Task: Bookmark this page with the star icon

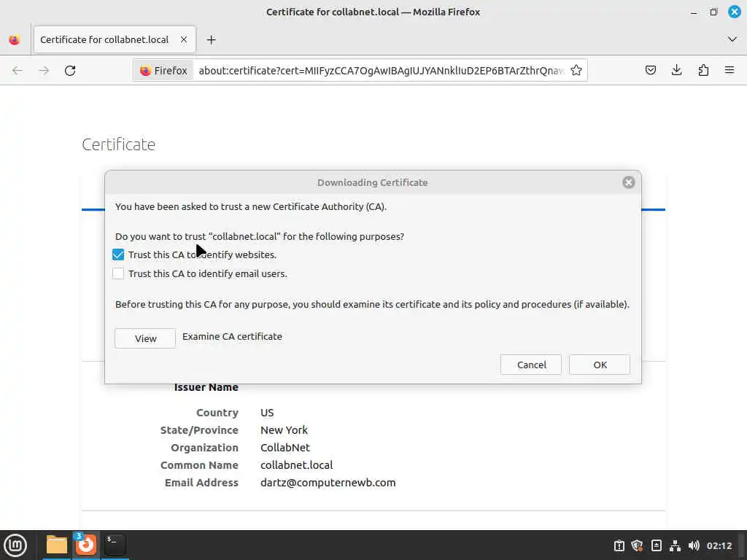Action: click(x=576, y=71)
